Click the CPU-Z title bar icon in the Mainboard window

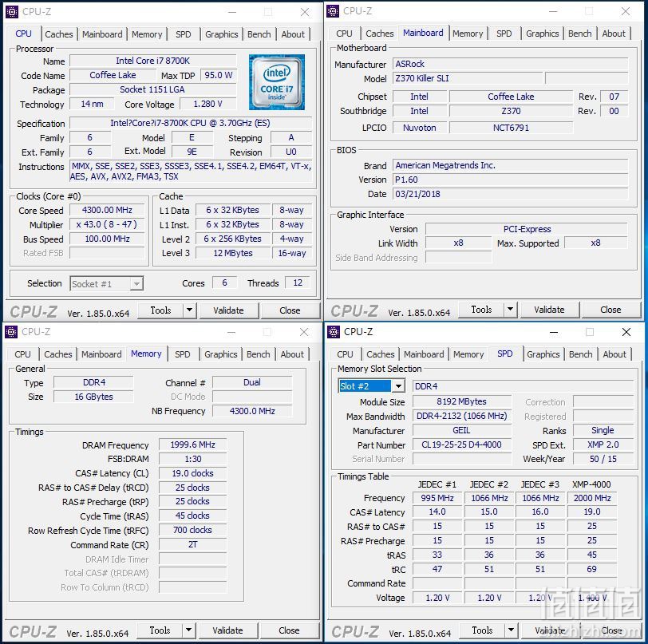coord(333,11)
